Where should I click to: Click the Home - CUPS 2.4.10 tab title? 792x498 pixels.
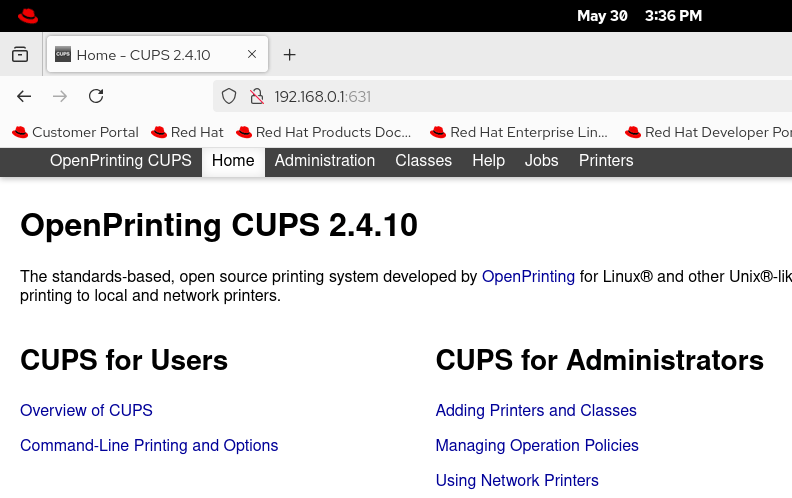[143, 55]
